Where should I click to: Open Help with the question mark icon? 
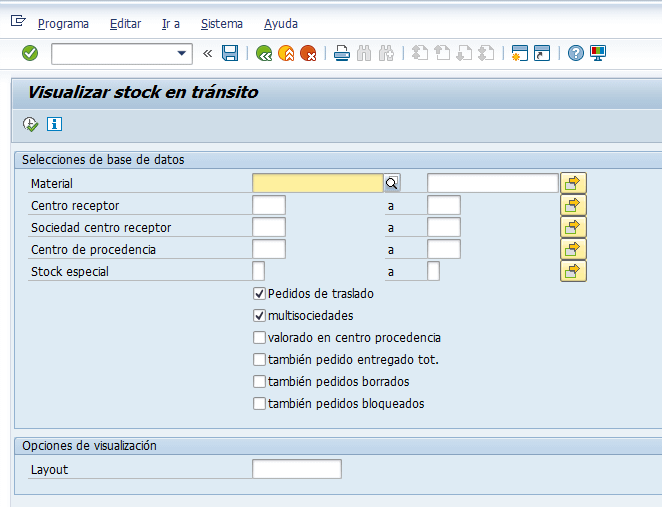point(575,53)
